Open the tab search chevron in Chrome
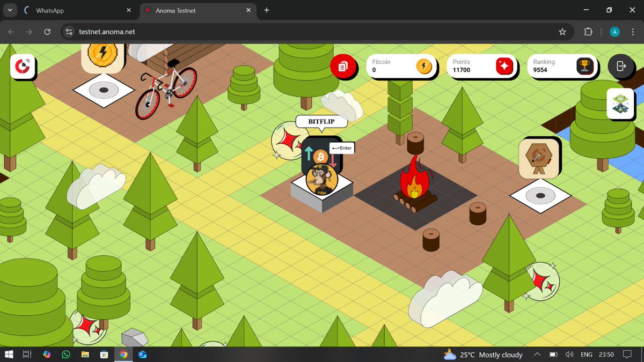The image size is (644, 362). point(9,10)
